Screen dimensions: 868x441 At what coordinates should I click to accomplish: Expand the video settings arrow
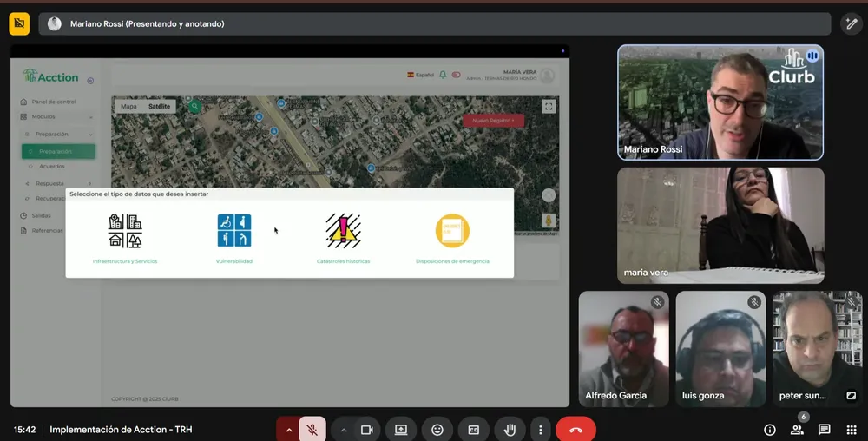click(x=344, y=430)
